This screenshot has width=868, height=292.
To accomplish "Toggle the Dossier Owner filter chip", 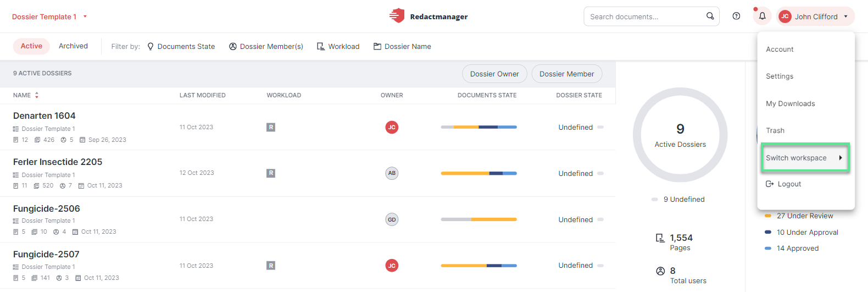I will coord(494,74).
